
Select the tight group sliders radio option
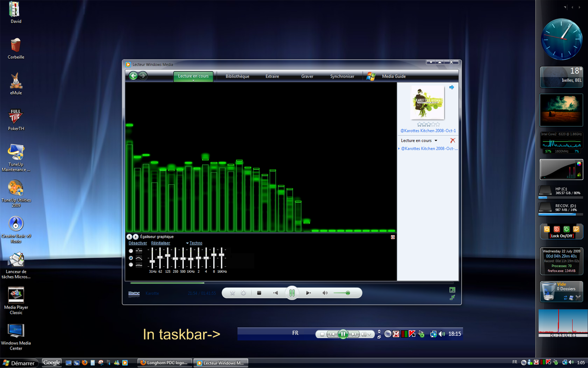click(x=131, y=265)
